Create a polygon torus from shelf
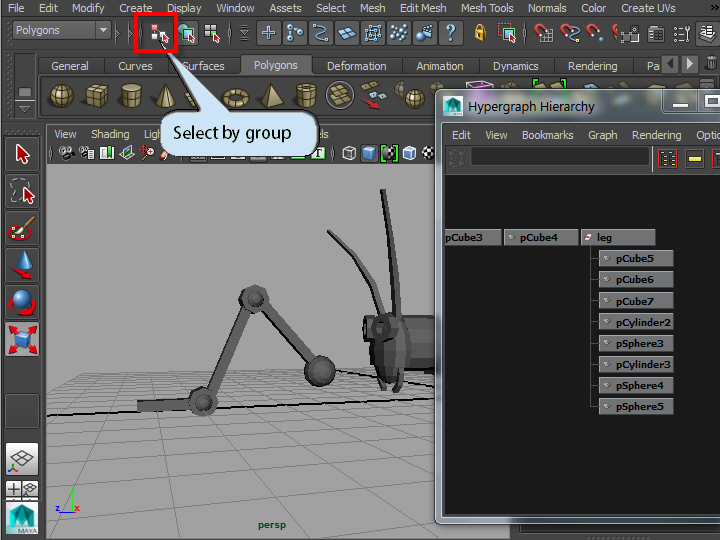 point(236,97)
